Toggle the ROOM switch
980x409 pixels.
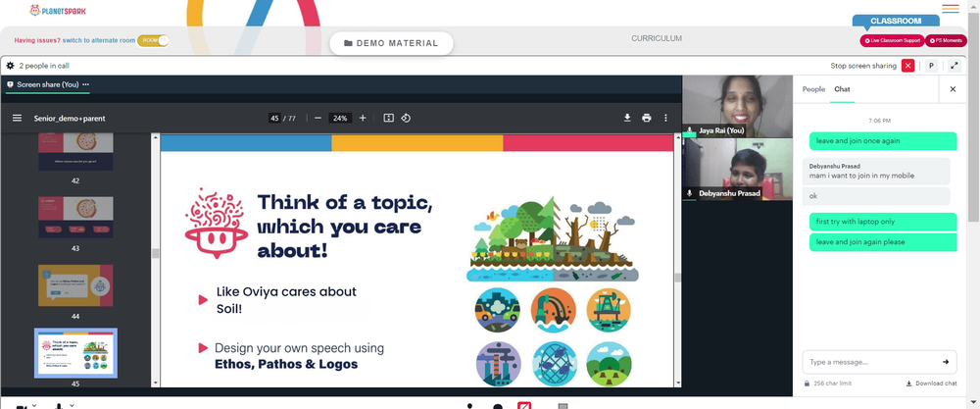click(153, 40)
